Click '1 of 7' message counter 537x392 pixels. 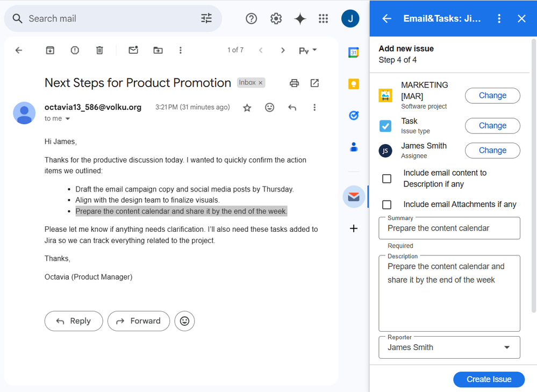coord(235,50)
